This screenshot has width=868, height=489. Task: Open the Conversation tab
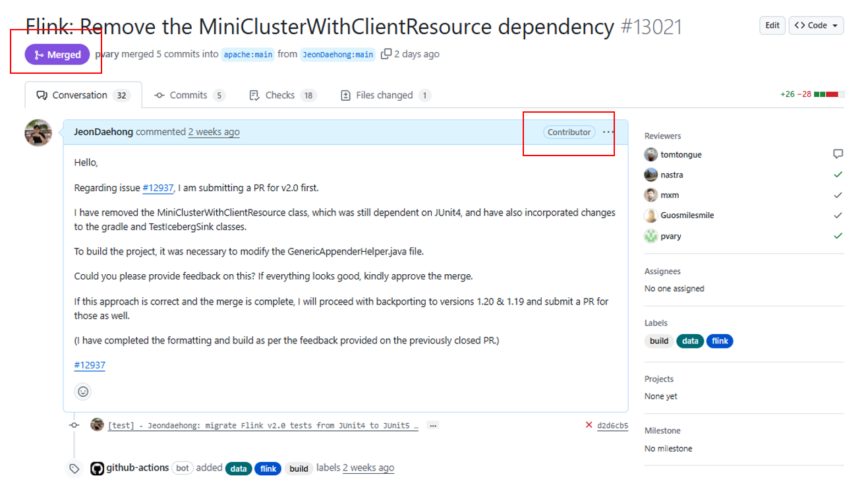pyautogui.click(x=83, y=95)
